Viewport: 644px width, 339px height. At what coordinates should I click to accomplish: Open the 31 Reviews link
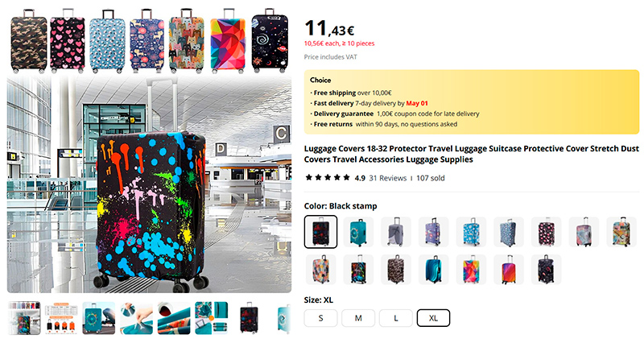(388, 178)
